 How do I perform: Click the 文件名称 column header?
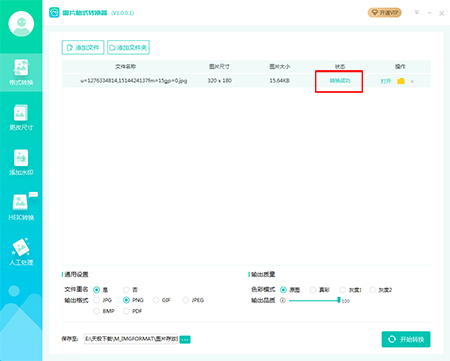pos(125,67)
